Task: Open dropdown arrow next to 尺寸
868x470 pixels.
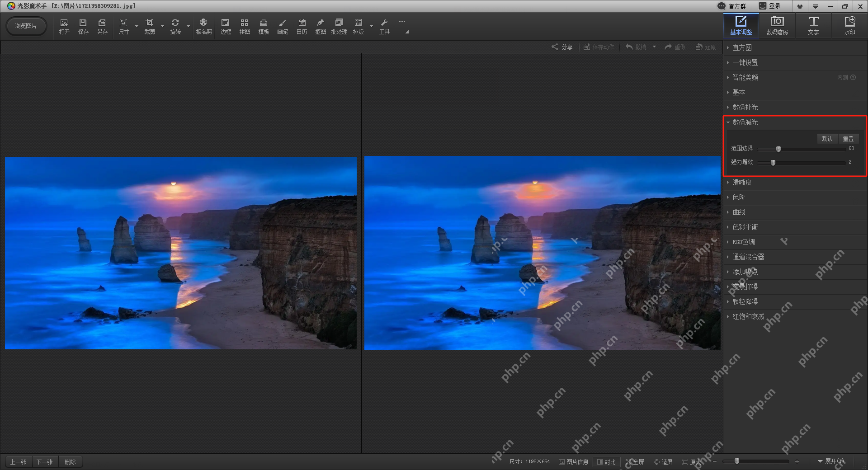Action: (x=137, y=26)
